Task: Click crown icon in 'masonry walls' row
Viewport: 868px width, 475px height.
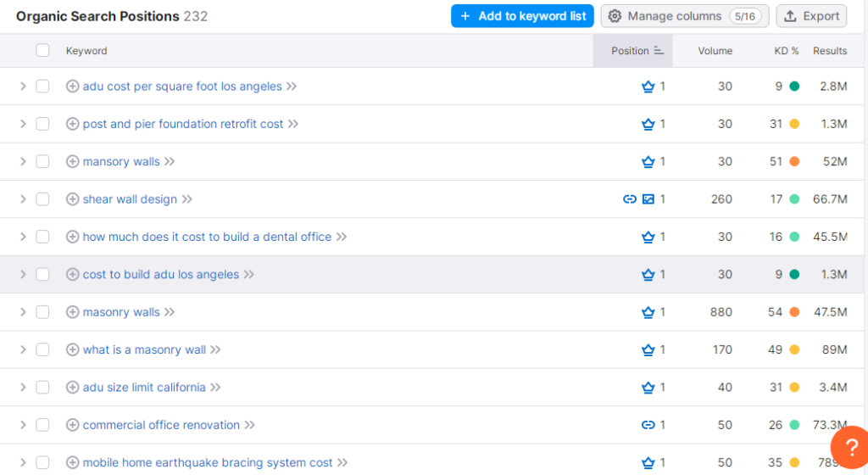Action: [648, 312]
